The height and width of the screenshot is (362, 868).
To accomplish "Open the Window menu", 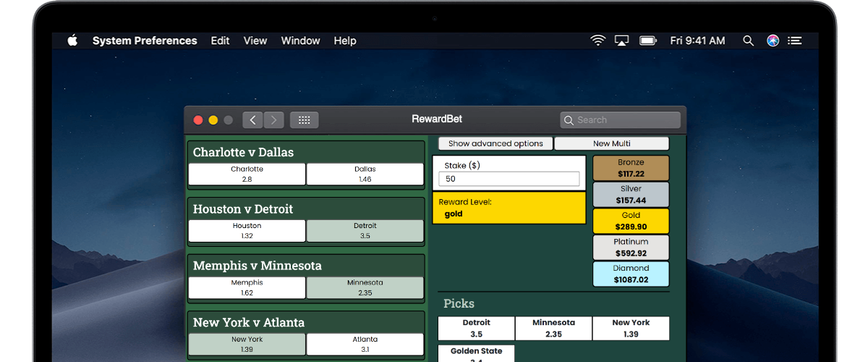I will click(300, 41).
